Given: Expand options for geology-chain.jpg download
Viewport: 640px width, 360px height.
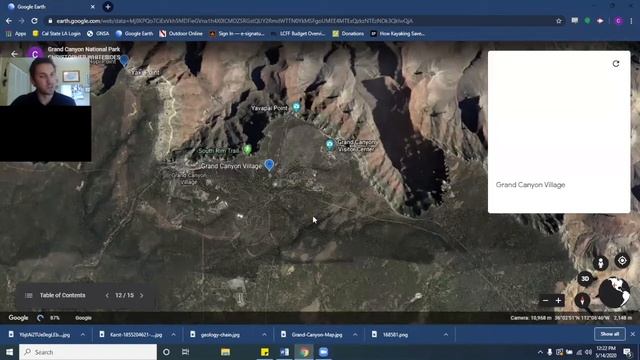Looking at the screenshot, I should pos(264,335).
